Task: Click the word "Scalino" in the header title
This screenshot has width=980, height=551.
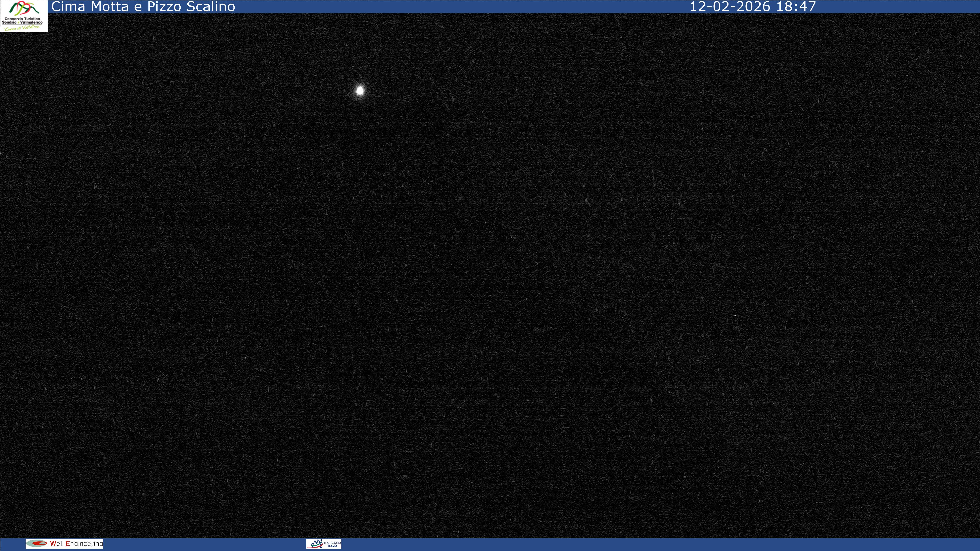Action: tap(211, 6)
